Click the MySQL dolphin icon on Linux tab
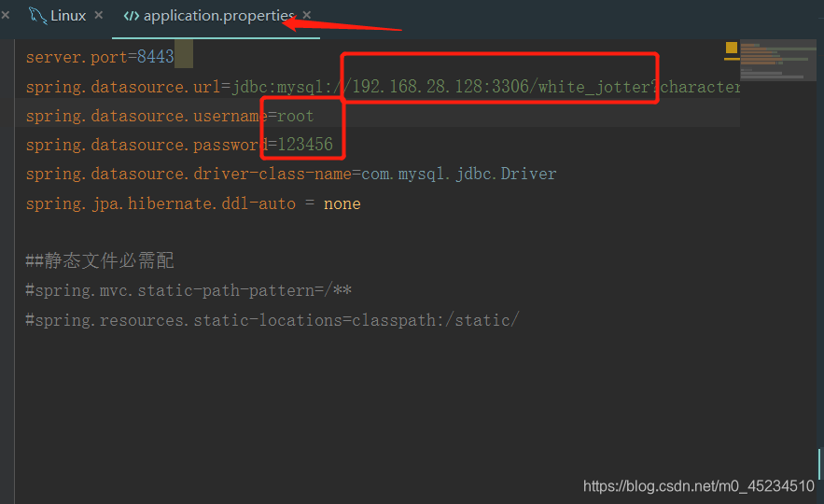The height and width of the screenshot is (504, 824). 37,16
